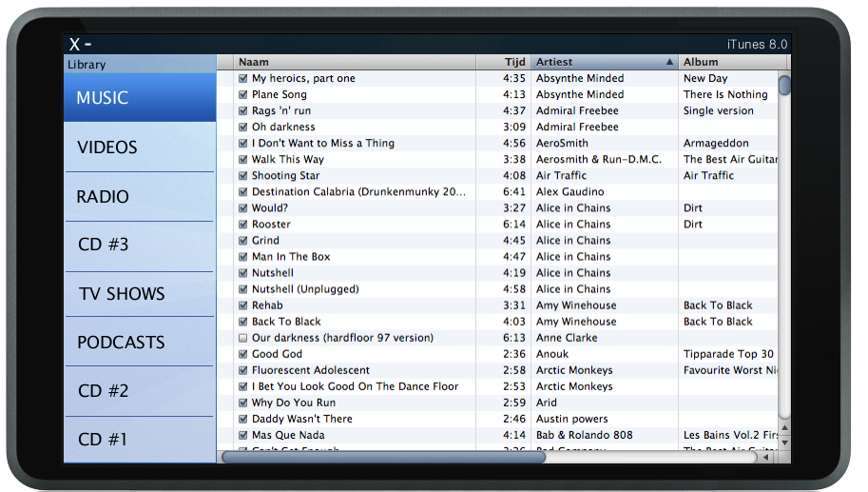Click the X close icon in title bar
This screenshot has width=868, height=492.
[x=74, y=45]
